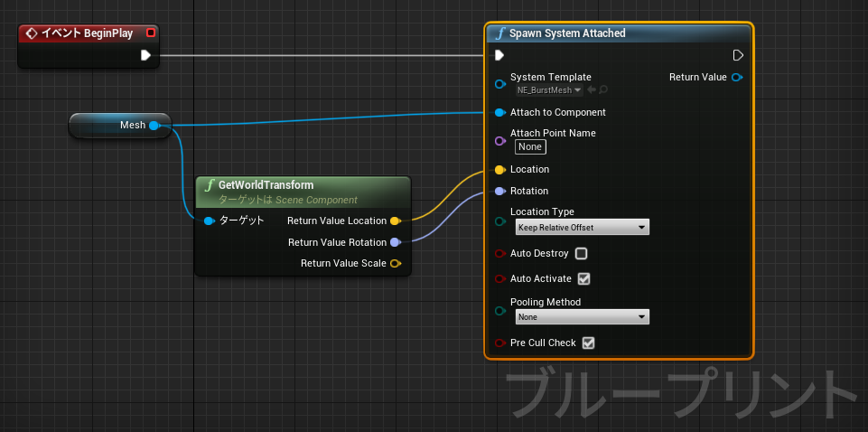Click the Return Value Scale output pin

pyautogui.click(x=396, y=264)
